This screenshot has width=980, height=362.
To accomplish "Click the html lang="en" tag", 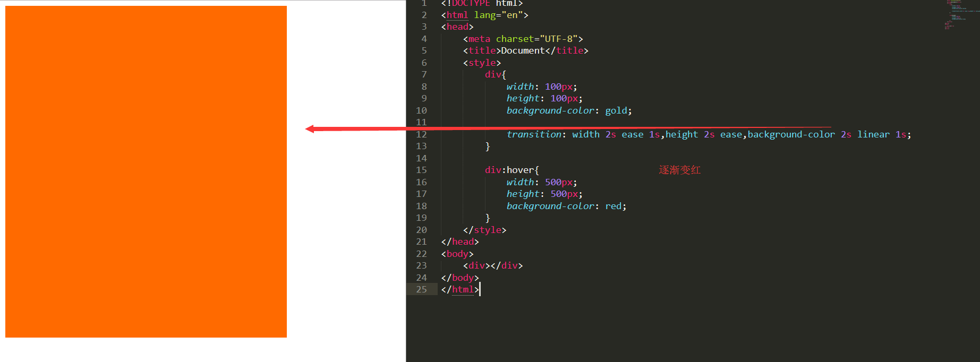I will click(x=484, y=15).
